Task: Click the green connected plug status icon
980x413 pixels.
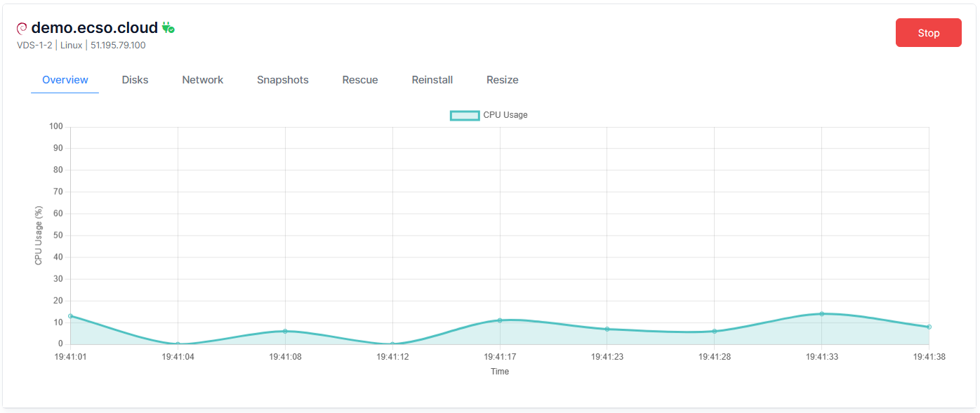Action: (x=168, y=28)
